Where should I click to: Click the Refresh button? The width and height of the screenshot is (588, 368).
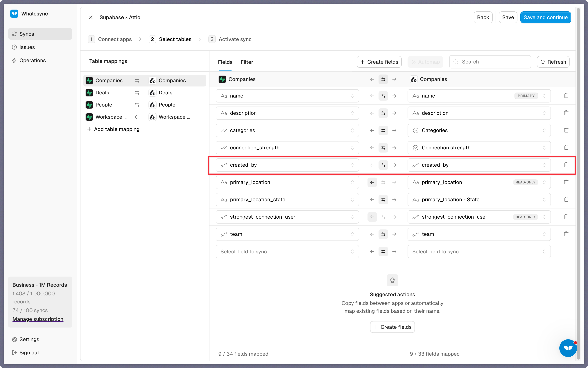click(553, 62)
